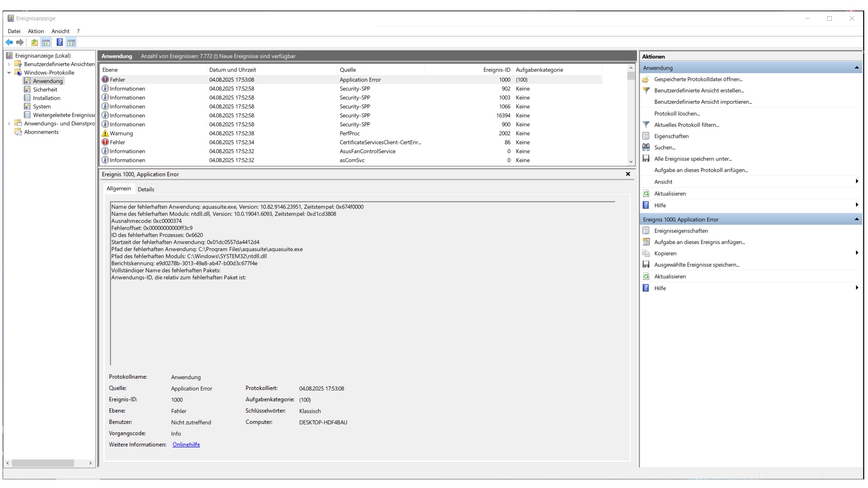Screen dimensions: 868x488
Task: Toggle the action pane toolbar icon
Action: pyautogui.click(x=71, y=43)
